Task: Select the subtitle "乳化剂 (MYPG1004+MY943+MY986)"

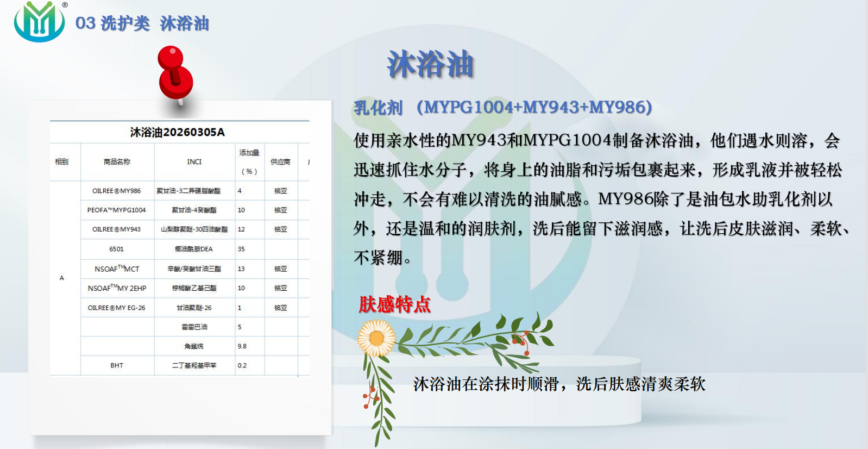Action: click(x=503, y=107)
